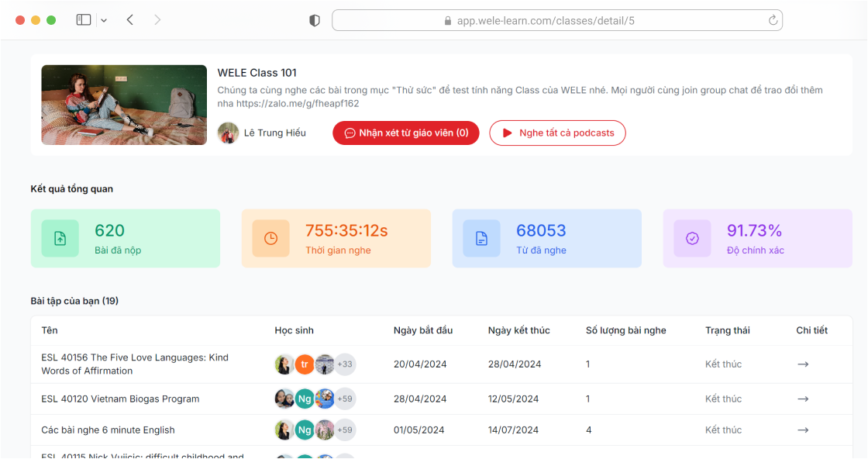Open the WELE Class 101 cover thumbnail
This screenshot has height=459, width=868.
click(x=124, y=105)
